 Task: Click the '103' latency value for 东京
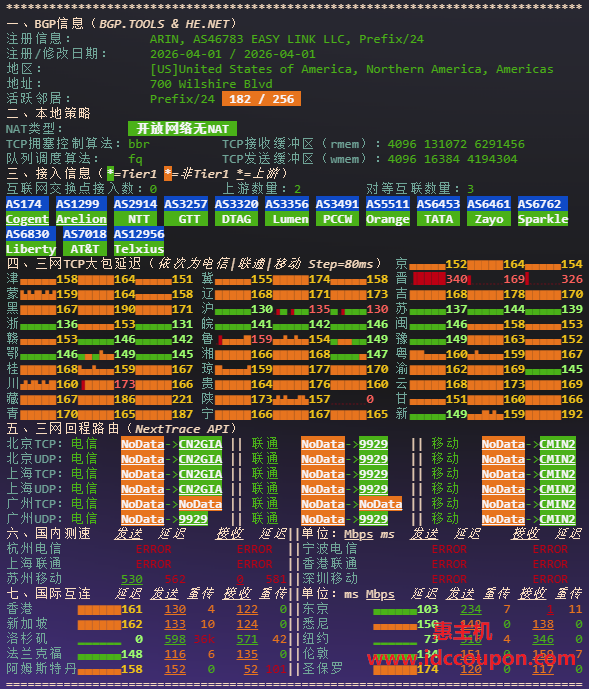[x=428, y=609]
